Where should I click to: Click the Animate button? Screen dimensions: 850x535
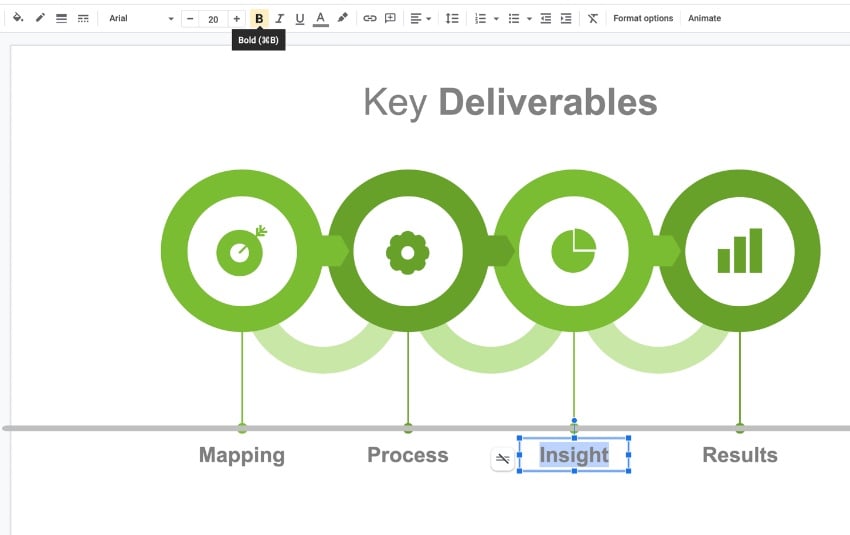[704, 18]
